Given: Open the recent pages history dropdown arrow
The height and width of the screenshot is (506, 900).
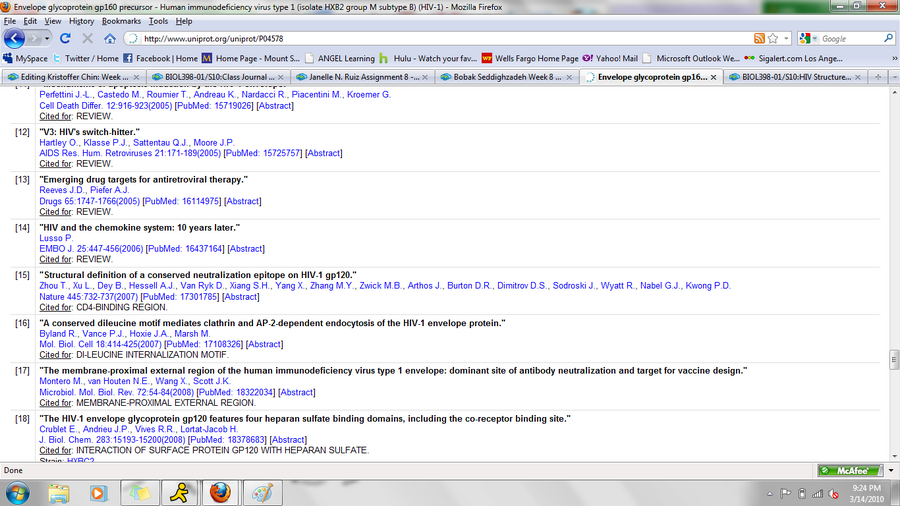Looking at the screenshot, I should tap(43, 38).
